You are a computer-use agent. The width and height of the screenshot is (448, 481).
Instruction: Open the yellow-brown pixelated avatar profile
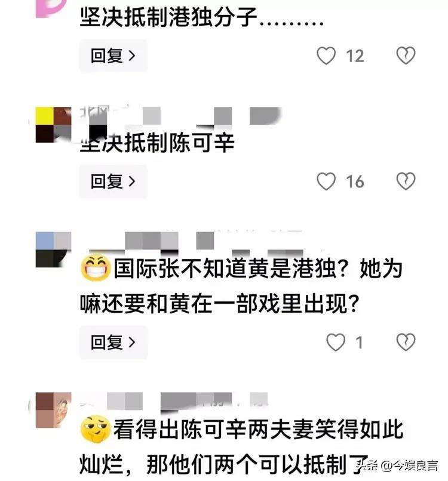pos(53,125)
